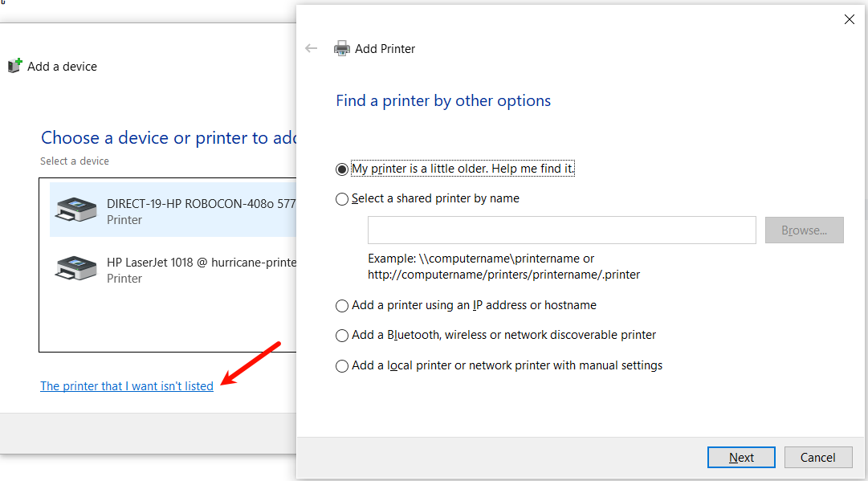Choose 'Select a shared printer by name'
The width and height of the screenshot is (868, 481).
[x=342, y=199]
